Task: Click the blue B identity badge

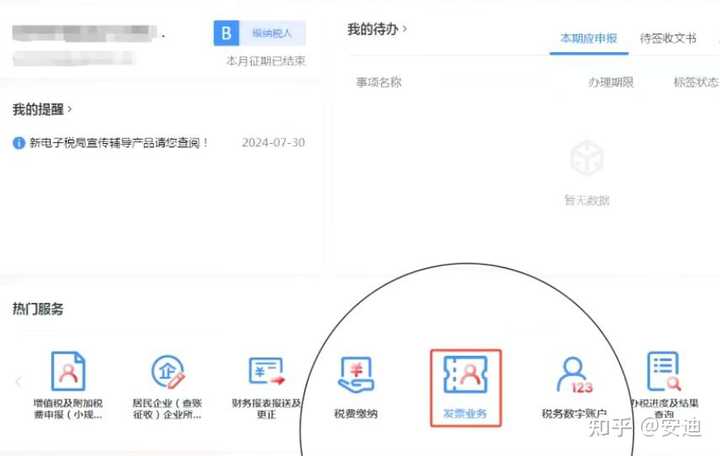Action: point(226,33)
